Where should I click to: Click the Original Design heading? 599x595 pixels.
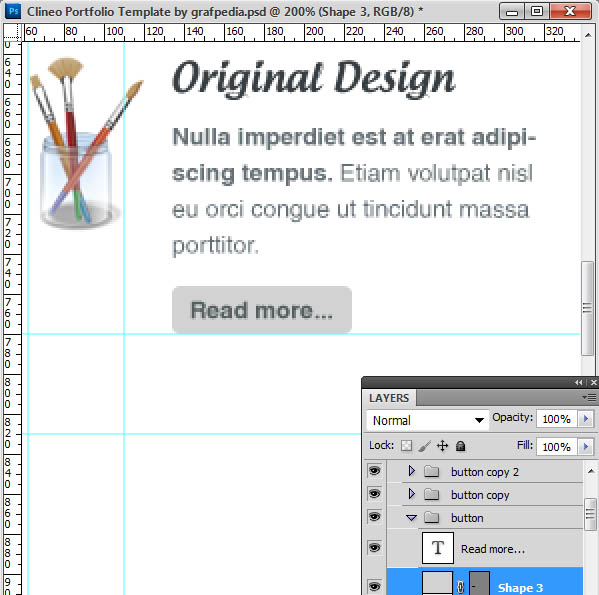coord(314,79)
